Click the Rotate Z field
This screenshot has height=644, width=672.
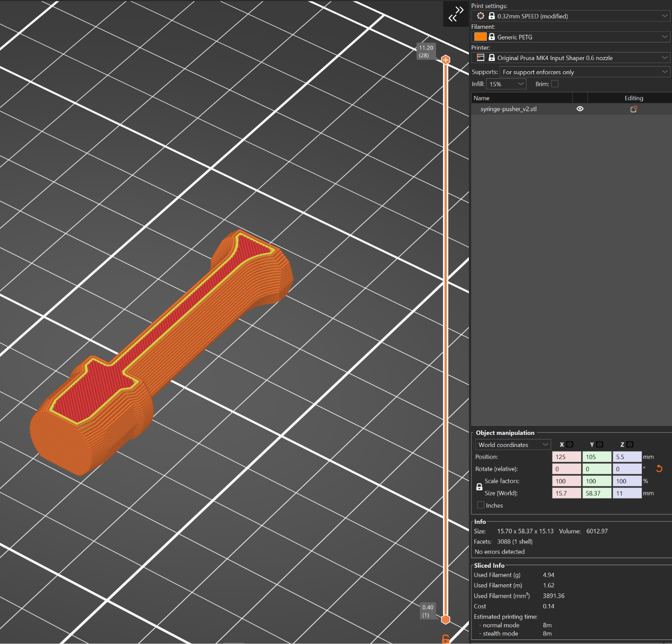(x=627, y=469)
